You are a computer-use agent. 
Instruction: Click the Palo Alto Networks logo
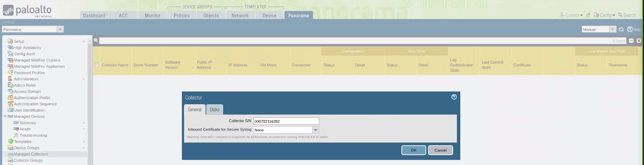click(x=27, y=11)
